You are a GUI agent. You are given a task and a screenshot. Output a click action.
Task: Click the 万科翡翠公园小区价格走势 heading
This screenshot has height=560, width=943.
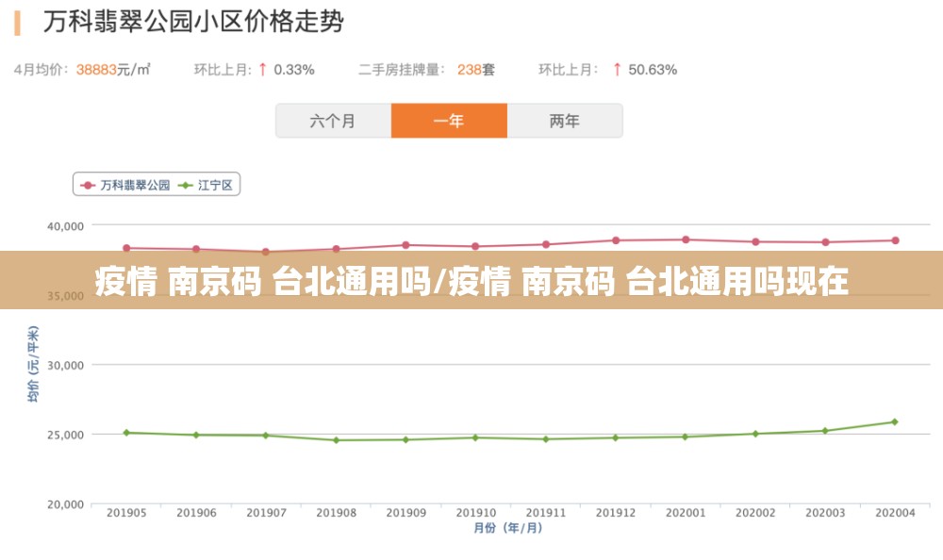tap(193, 22)
